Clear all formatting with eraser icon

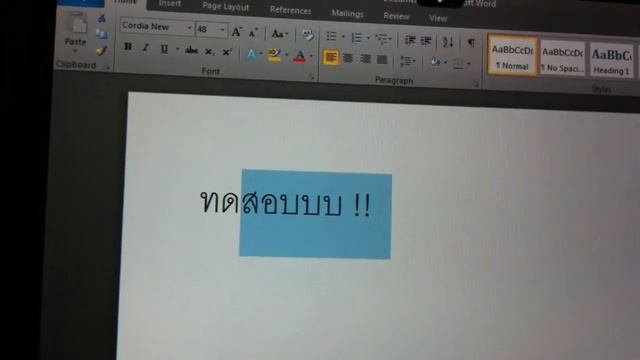click(307, 36)
